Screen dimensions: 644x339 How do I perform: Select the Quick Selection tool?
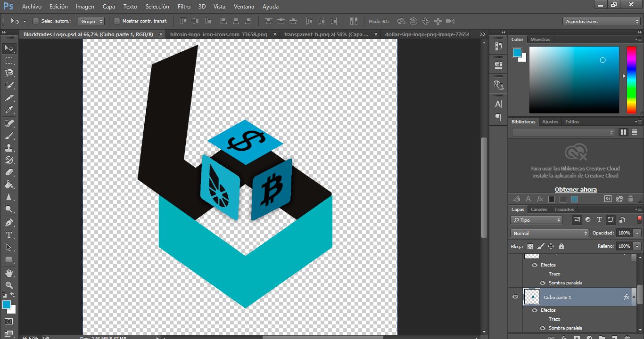coord(9,85)
